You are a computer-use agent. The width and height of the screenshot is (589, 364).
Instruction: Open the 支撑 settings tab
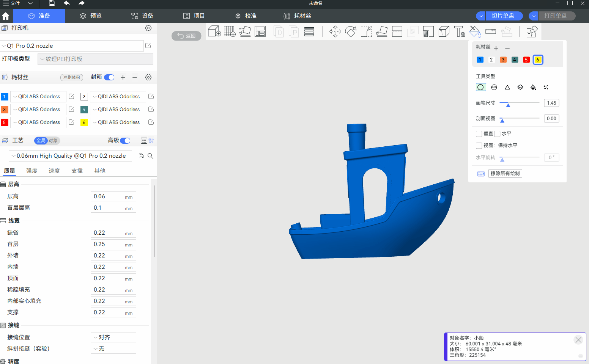(77, 171)
